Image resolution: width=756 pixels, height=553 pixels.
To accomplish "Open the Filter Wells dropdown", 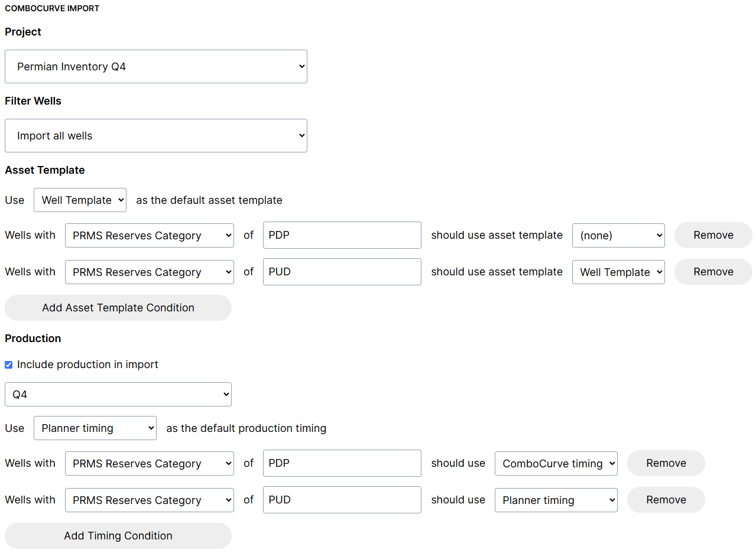I will point(156,135).
